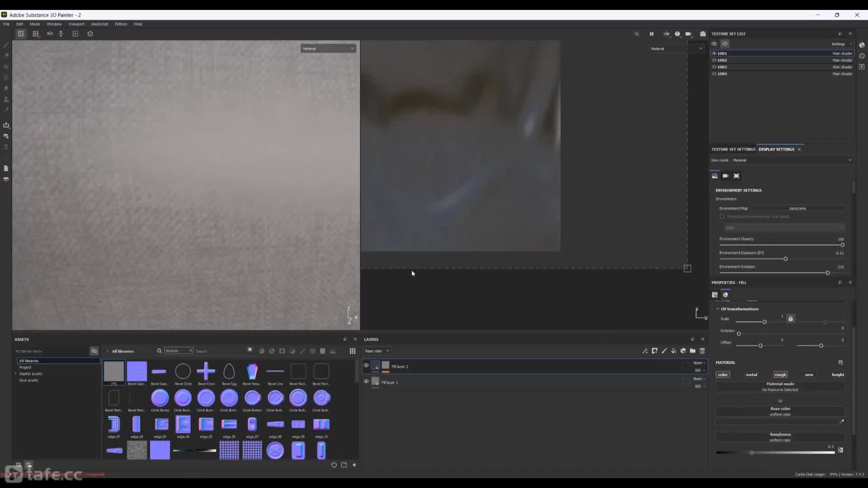The width and height of the screenshot is (868, 488).
Task: Click the Base color uniform color button
Action: (x=780, y=411)
